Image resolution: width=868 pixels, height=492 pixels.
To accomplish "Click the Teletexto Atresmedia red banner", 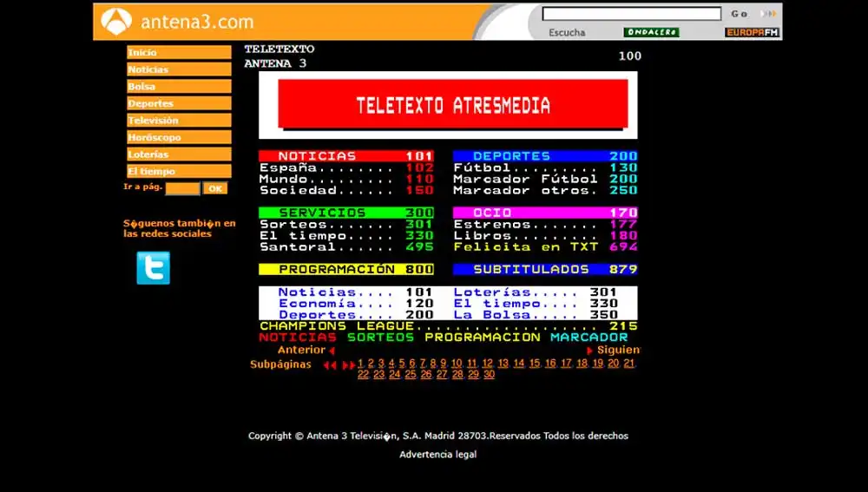I will 453,105.
